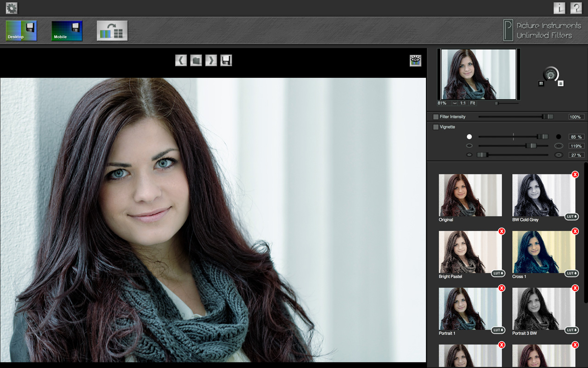
Task: Go to the next image arrow
Action: pos(211,60)
